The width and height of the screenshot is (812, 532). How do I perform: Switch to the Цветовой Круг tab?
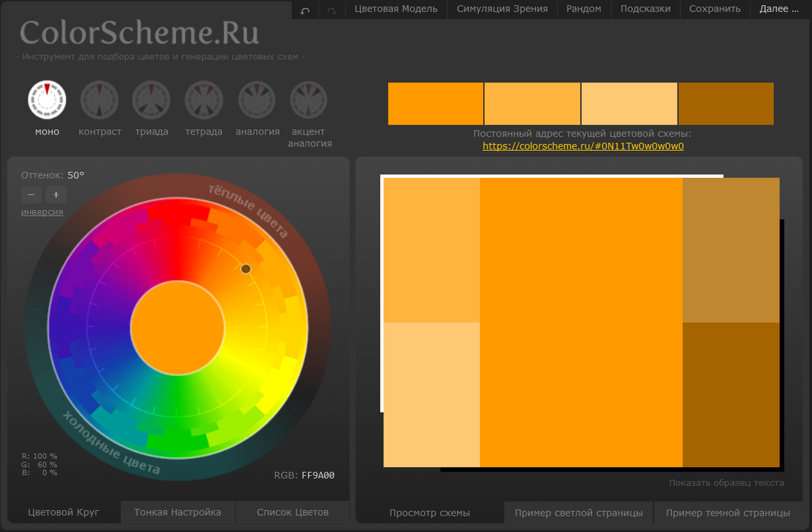pyautogui.click(x=64, y=512)
